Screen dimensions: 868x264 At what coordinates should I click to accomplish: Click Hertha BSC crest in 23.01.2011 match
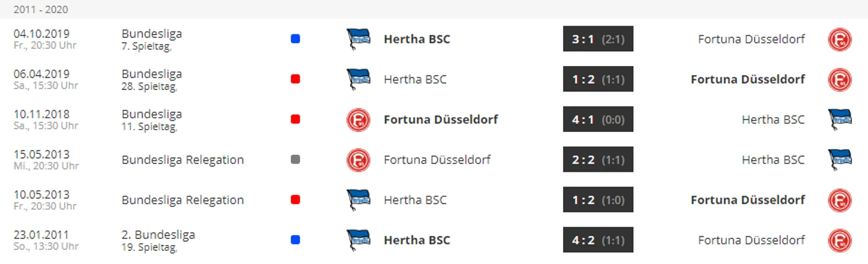pos(358,240)
